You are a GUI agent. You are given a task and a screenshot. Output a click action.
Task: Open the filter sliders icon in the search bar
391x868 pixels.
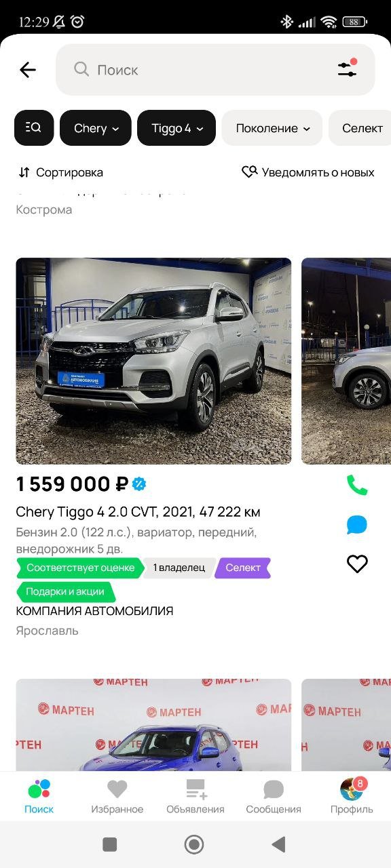coord(347,68)
